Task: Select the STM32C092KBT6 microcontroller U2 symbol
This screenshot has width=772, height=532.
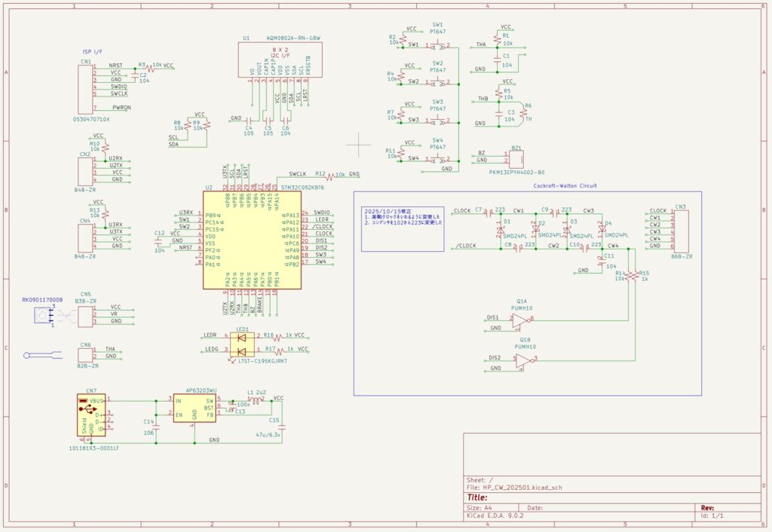Action: 251,240
